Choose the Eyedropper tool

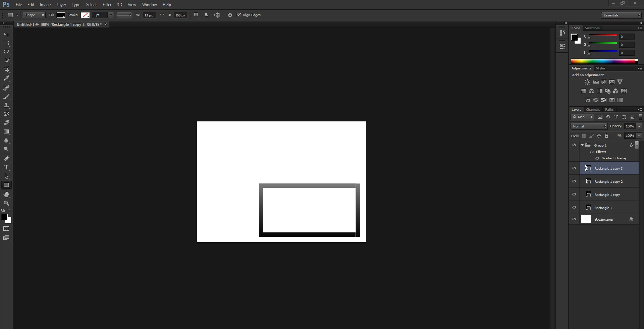[x=6, y=78]
